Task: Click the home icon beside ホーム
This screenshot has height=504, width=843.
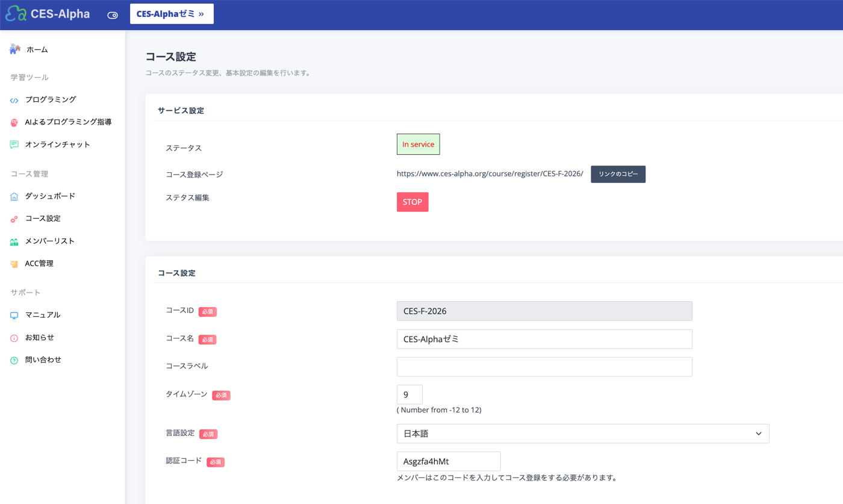Action: click(x=15, y=49)
